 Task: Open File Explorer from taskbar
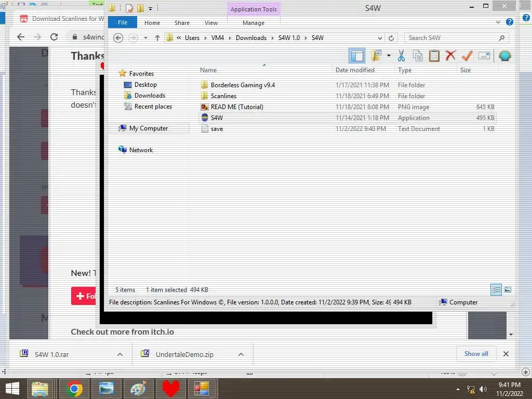40,389
